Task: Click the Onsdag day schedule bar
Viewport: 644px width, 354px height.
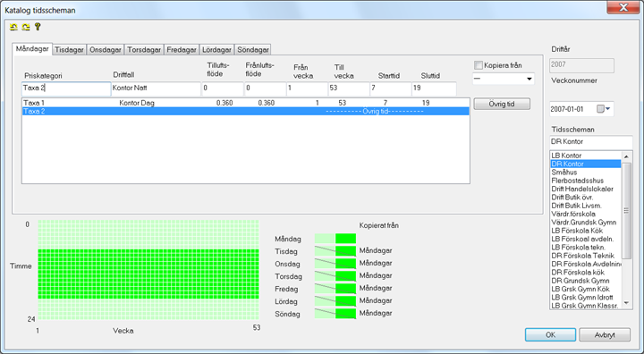Action: click(x=335, y=263)
